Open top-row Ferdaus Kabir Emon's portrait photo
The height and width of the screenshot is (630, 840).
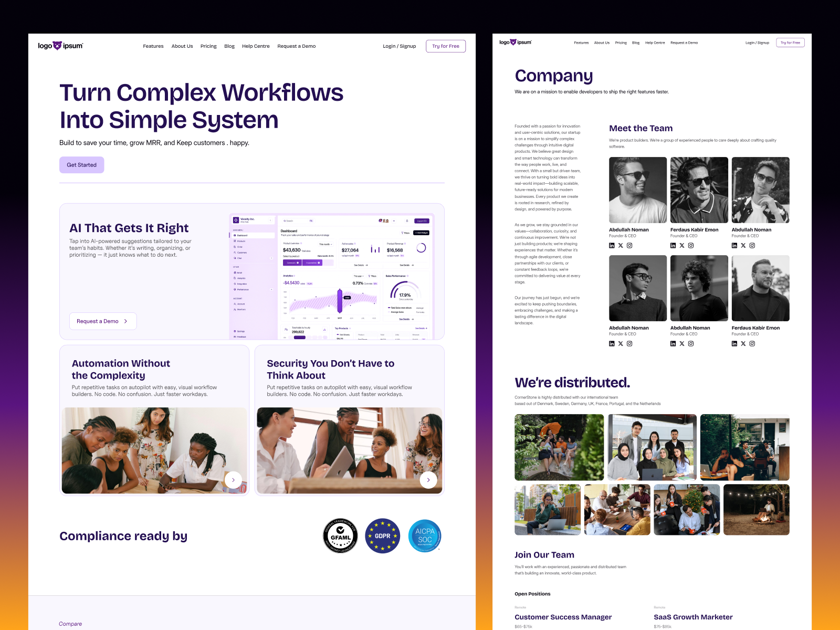point(699,190)
